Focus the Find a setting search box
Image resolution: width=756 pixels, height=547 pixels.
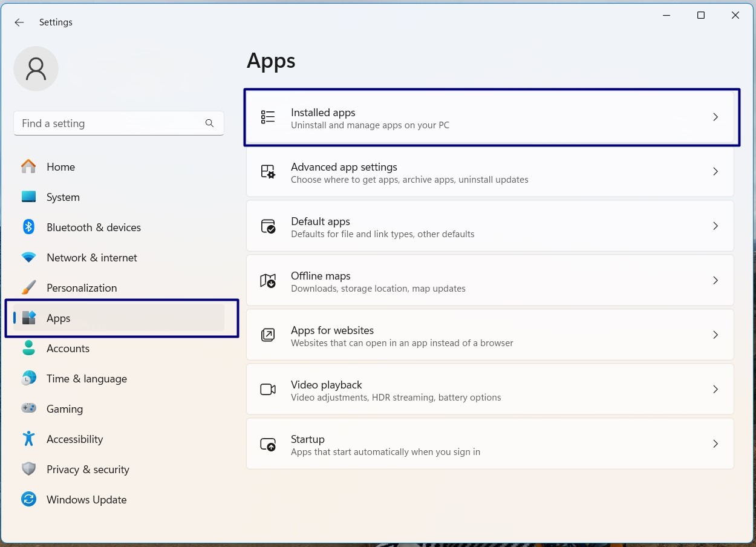point(109,123)
